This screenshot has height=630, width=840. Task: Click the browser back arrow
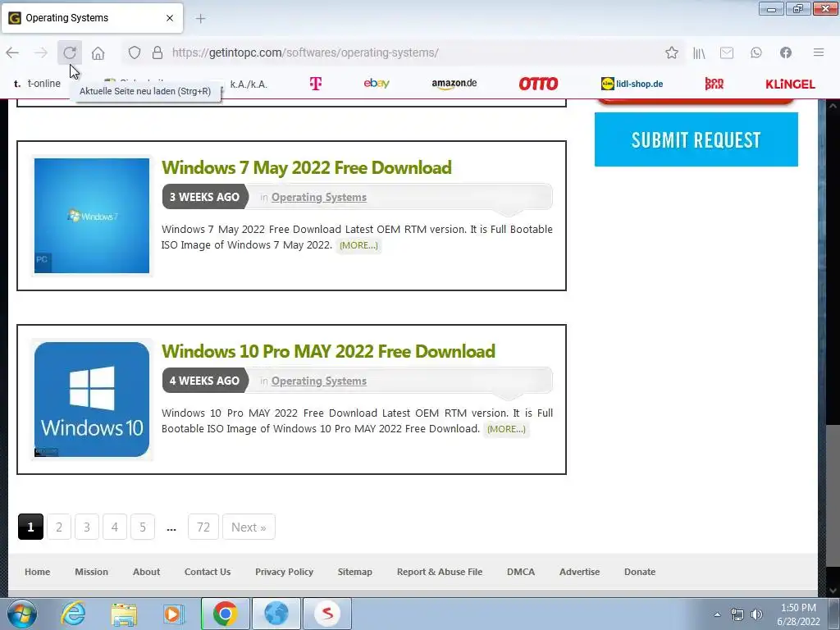pyautogui.click(x=12, y=52)
